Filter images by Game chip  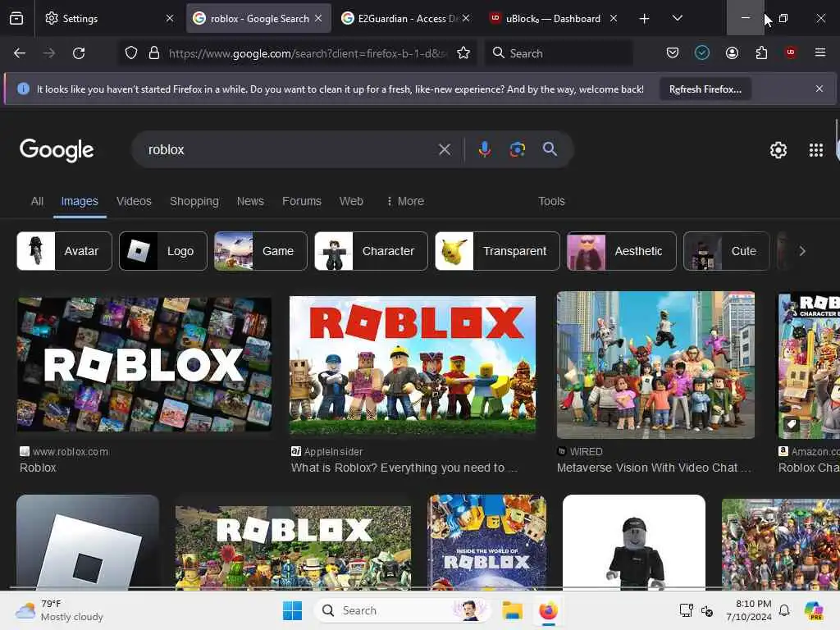pyautogui.click(x=261, y=251)
